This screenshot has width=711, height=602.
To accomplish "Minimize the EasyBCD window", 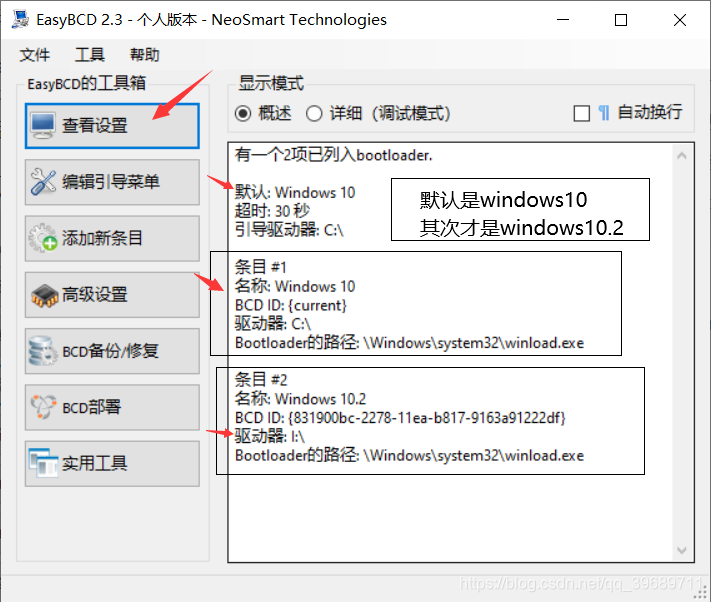I will point(563,20).
